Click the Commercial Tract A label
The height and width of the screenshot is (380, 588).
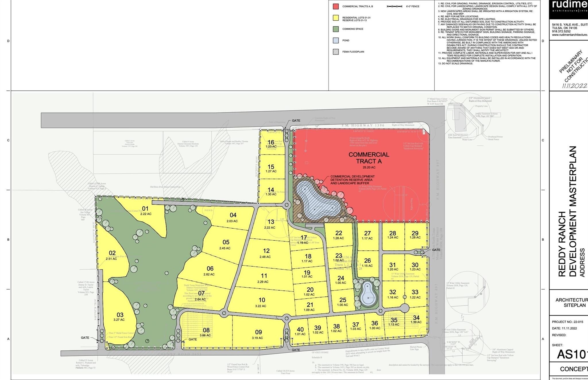tap(369, 158)
